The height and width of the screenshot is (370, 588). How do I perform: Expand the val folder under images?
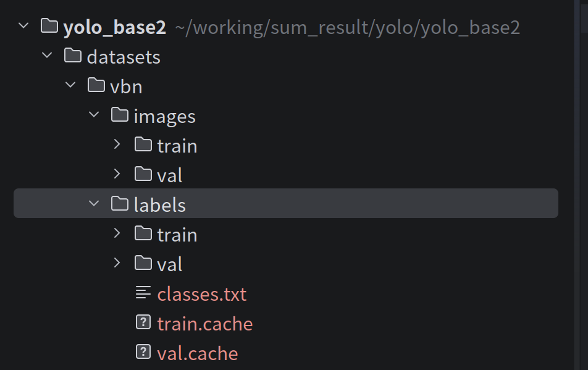pos(117,174)
